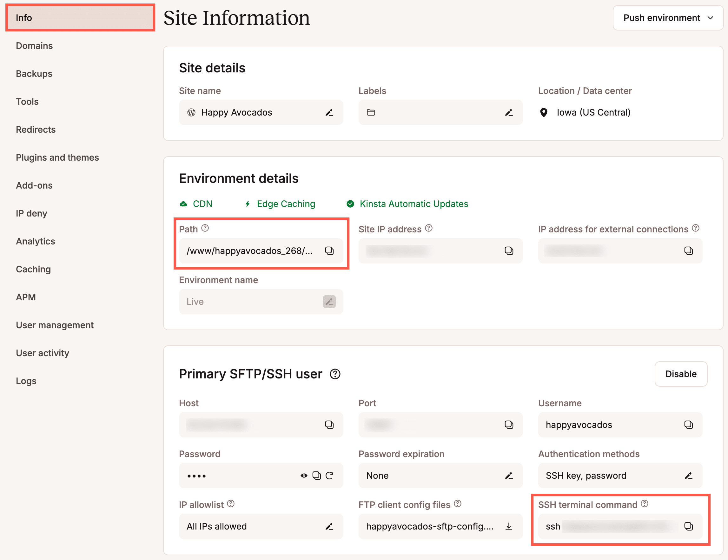This screenshot has height=560, width=728.
Task: Navigate to Domains in the sidebar
Action: (34, 46)
